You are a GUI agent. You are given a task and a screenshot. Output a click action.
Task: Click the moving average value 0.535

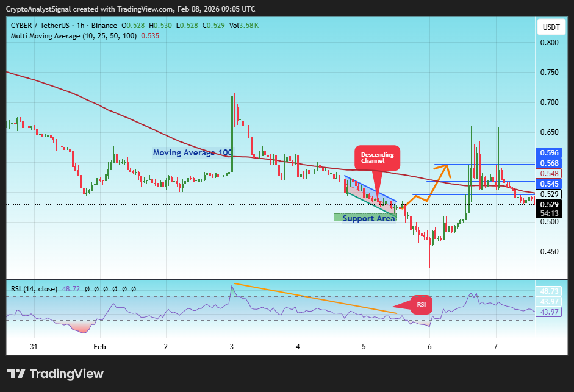coord(150,36)
